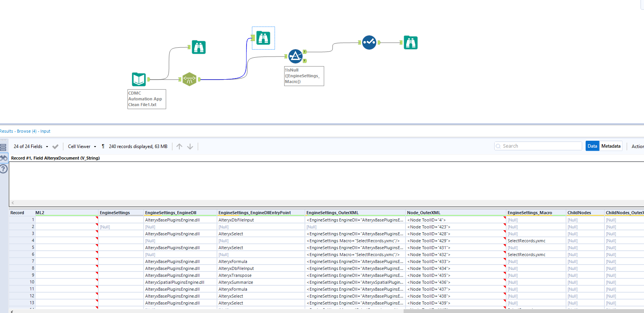Select the Input Data tool on canvas

tap(139, 79)
